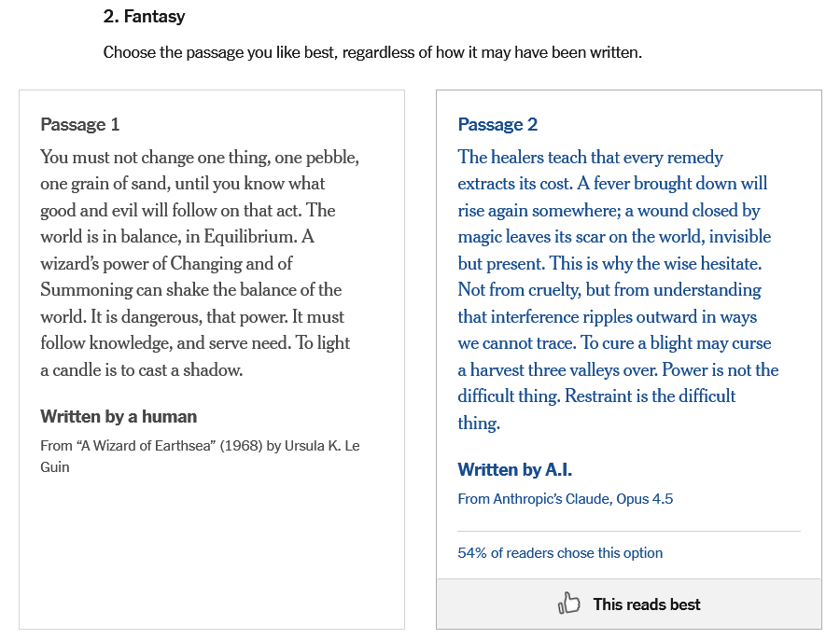Click the "Choose the passage you like best" instruction

click(x=372, y=52)
